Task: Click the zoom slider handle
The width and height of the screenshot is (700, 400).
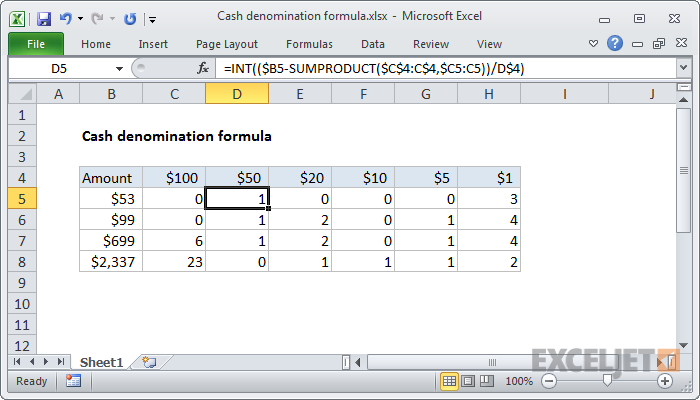Action: tap(608, 381)
